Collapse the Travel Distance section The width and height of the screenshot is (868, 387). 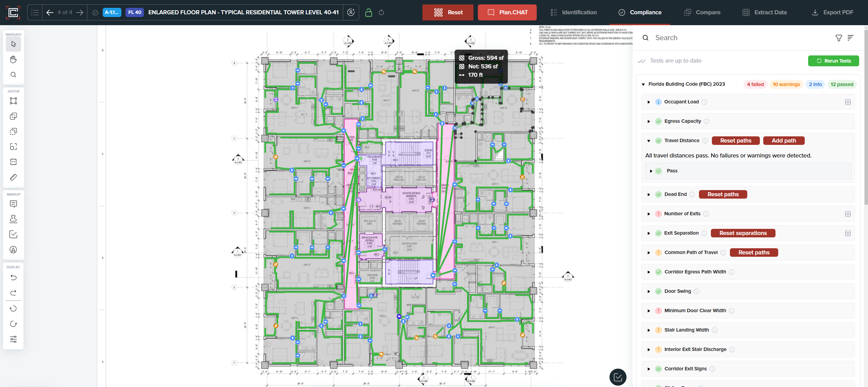point(649,141)
